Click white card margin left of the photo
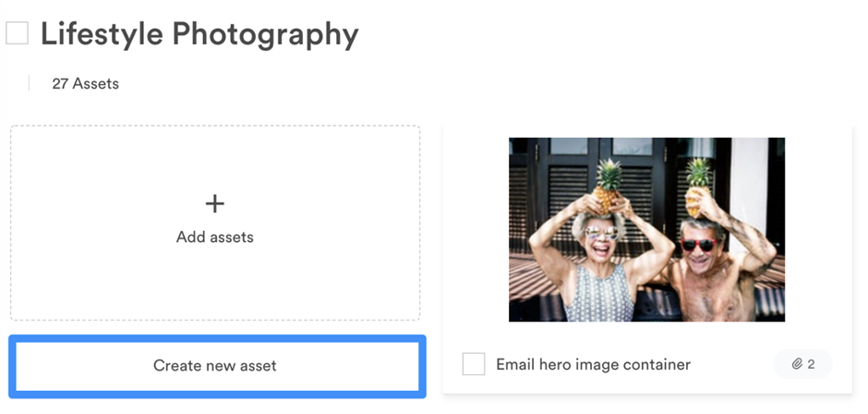Image resolution: width=868 pixels, height=414 pixels. point(476,229)
